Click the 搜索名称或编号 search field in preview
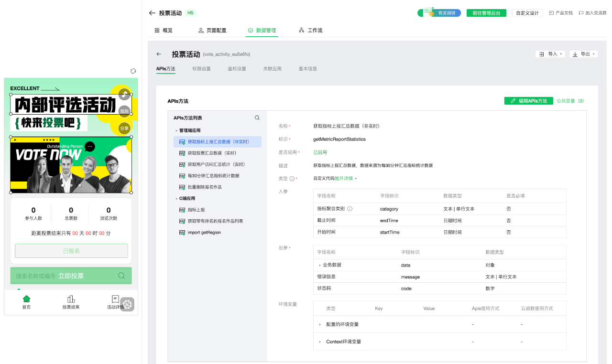The width and height of the screenshot is (612, 364). pyautogui.click(x=71, y=276)
